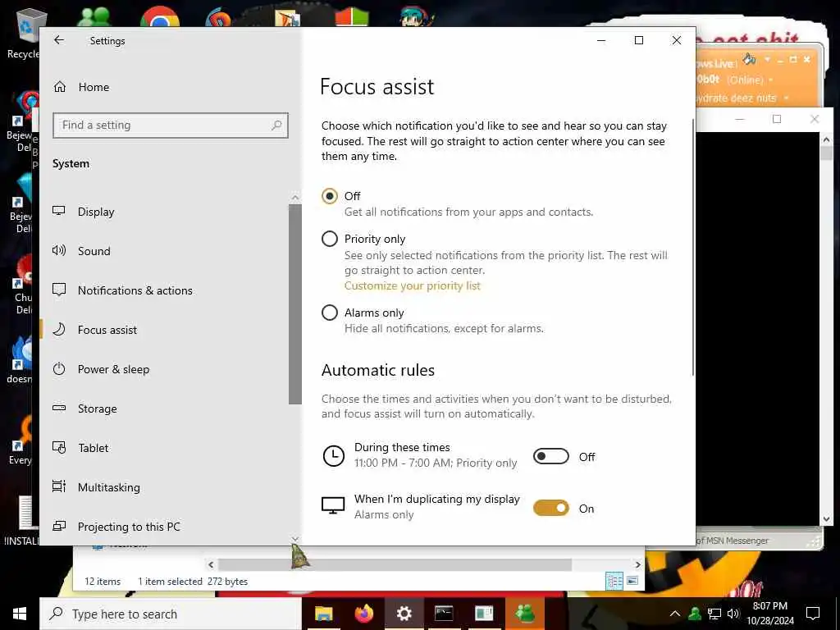Switch to Command Prompt in the taskbar

[444, 614]
